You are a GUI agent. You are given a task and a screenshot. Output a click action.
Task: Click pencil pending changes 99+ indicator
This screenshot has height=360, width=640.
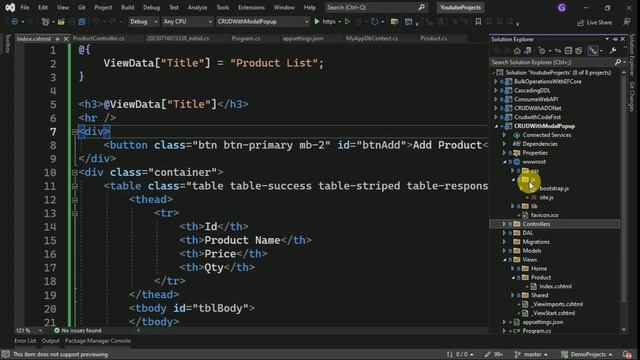[x=494, y=354]
